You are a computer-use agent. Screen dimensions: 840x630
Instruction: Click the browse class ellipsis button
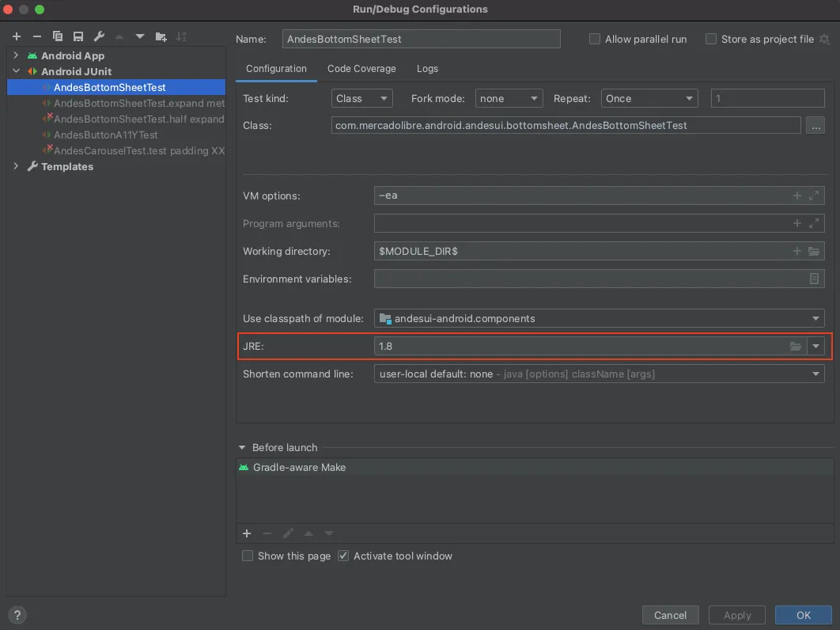pos(815,125)
